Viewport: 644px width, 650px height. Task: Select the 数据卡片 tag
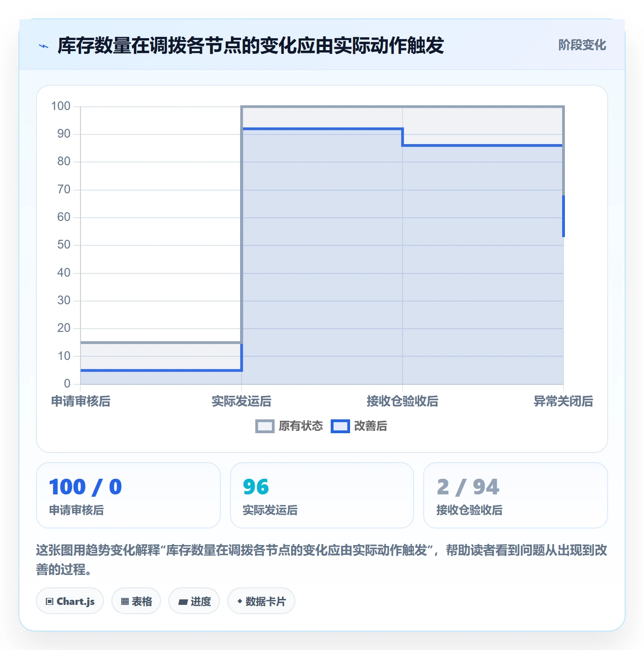click(261, 601)
